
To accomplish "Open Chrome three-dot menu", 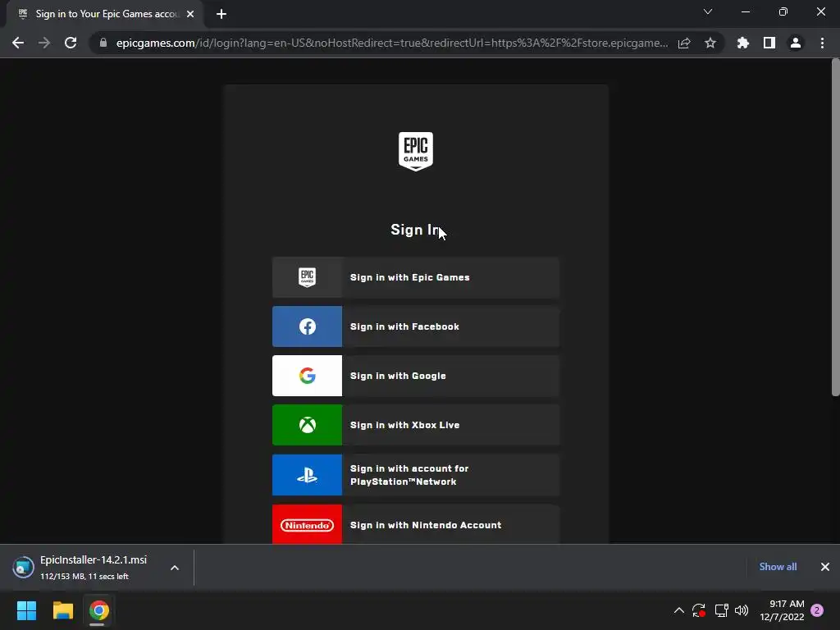I will [822, 43].
